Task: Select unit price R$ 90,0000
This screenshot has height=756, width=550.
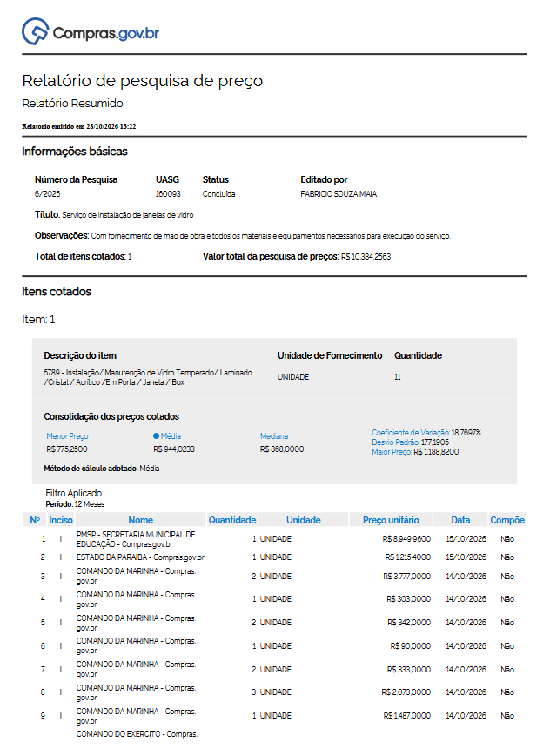Action: (x=411, y=646)
